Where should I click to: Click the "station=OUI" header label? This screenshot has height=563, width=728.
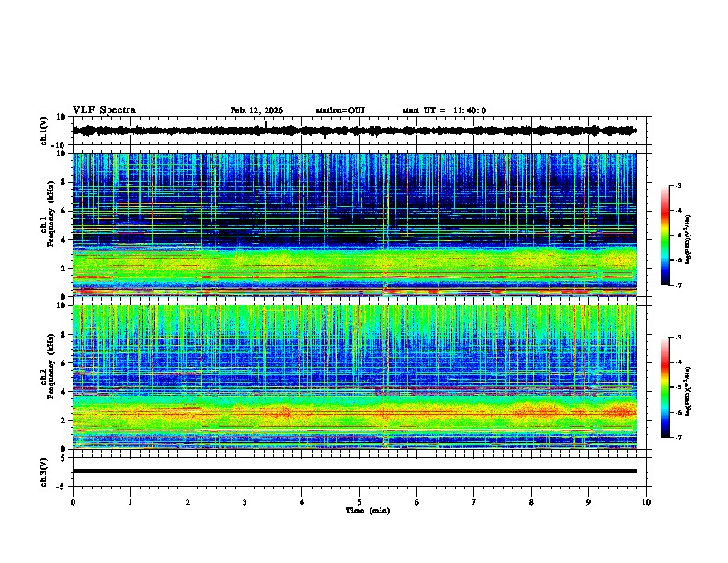point(340,110)
